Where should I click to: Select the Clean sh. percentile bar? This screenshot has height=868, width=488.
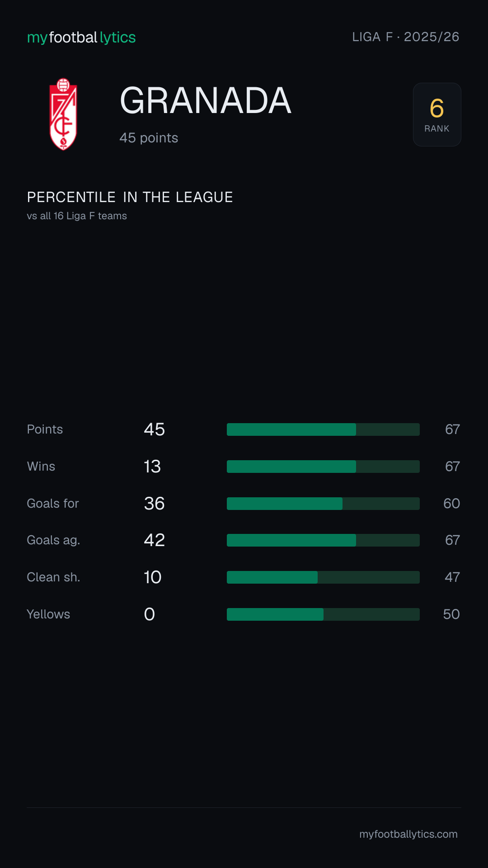pos(323,577)
